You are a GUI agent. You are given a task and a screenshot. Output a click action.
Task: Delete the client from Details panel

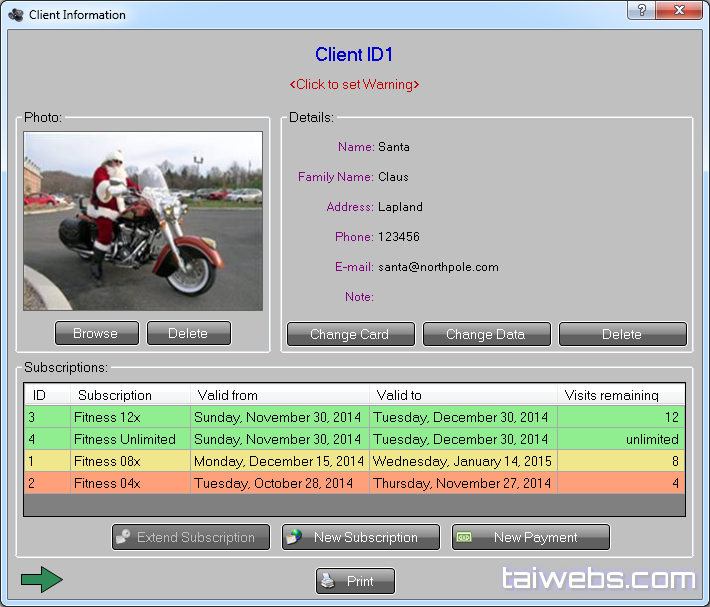pos(622,334)
